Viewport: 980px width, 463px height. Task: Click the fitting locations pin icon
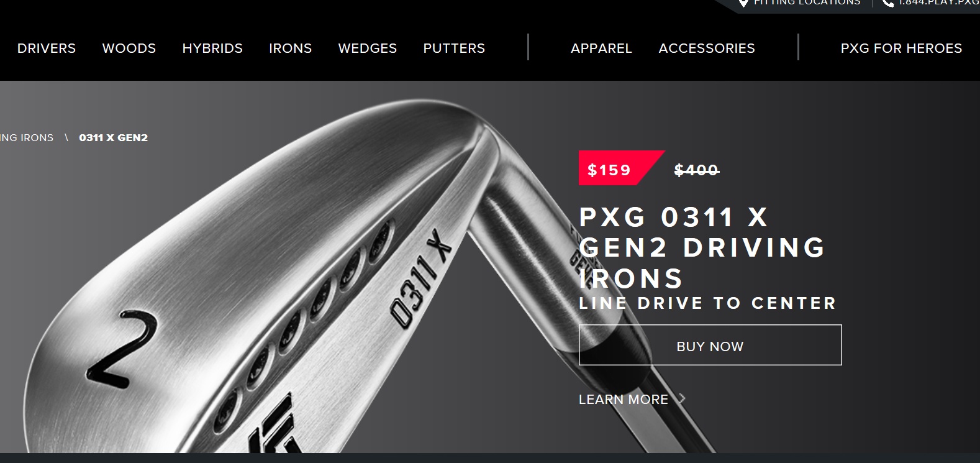click(743, 3)
